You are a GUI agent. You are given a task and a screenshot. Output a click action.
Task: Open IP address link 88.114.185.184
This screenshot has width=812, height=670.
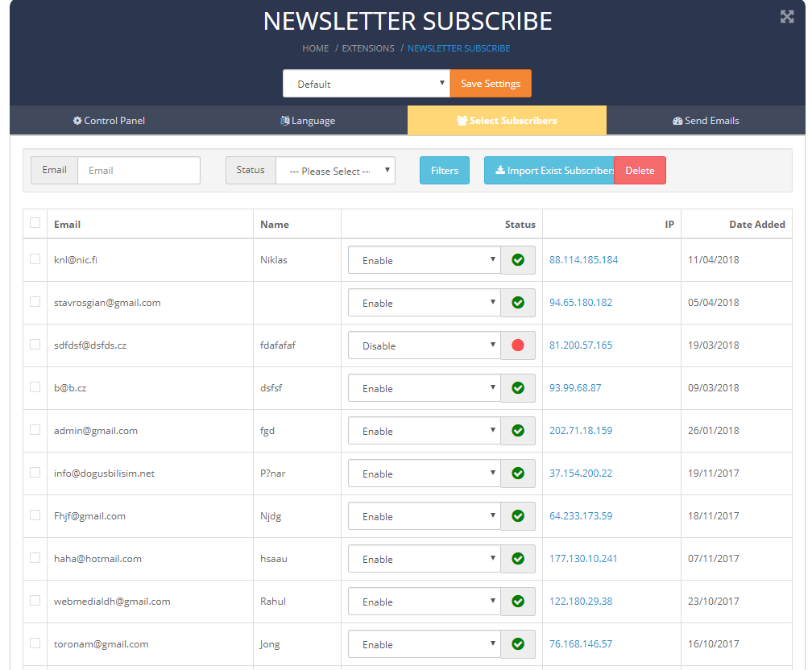pyautogui.click(x=583, y=260)
